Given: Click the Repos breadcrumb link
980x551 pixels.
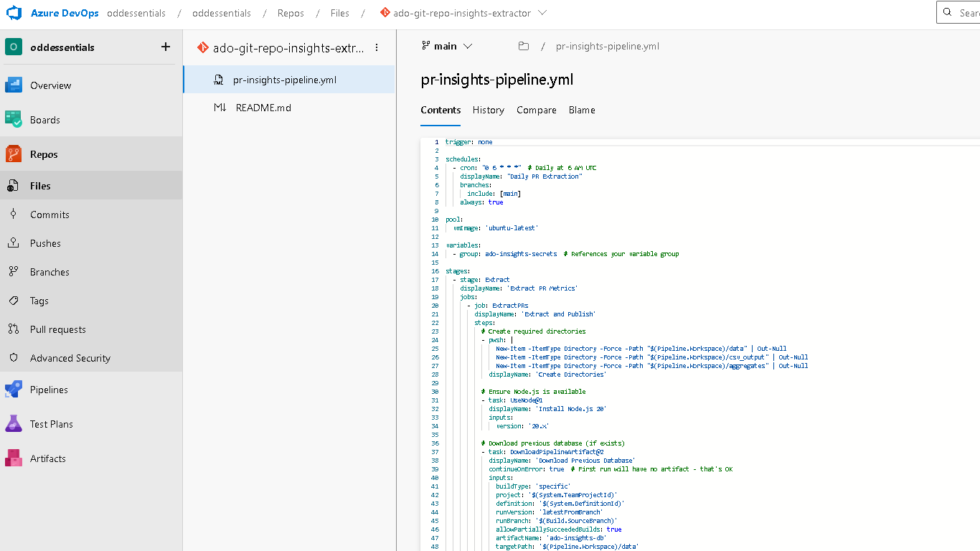Looking at the screenshot, I should pyautogui.click(x=291, y=13).
